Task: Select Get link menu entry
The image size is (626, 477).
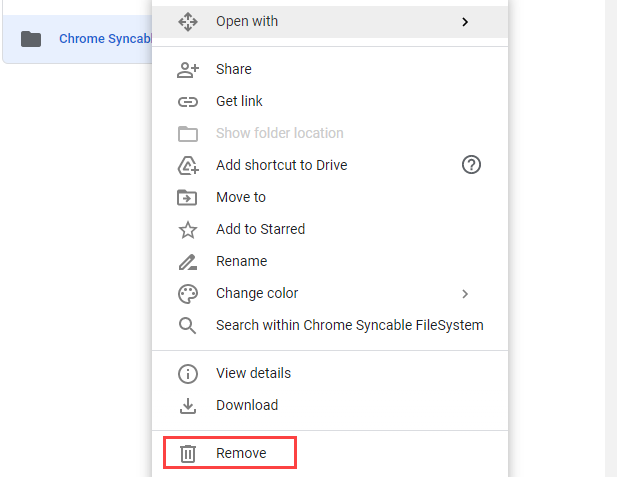Action: point(330,101)
